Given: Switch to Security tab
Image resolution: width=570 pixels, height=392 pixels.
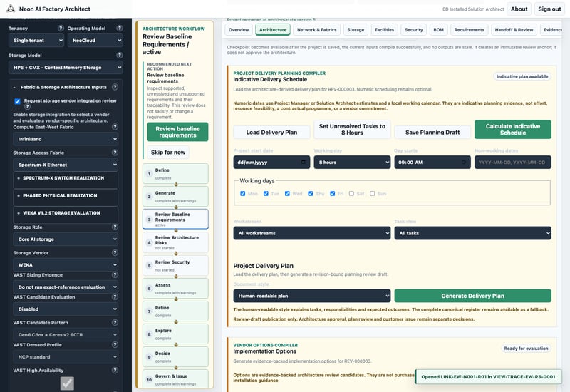Looking at the screenshot, I should point(414,29).
